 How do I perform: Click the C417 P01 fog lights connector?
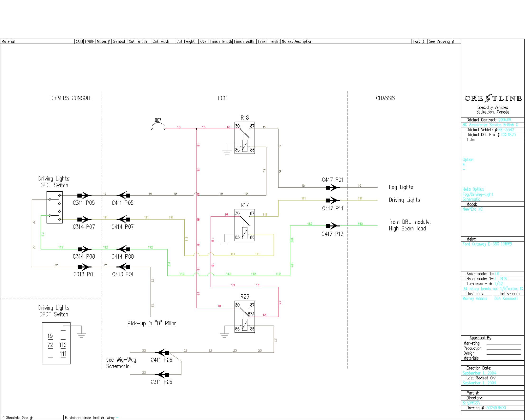coord(333,187)
